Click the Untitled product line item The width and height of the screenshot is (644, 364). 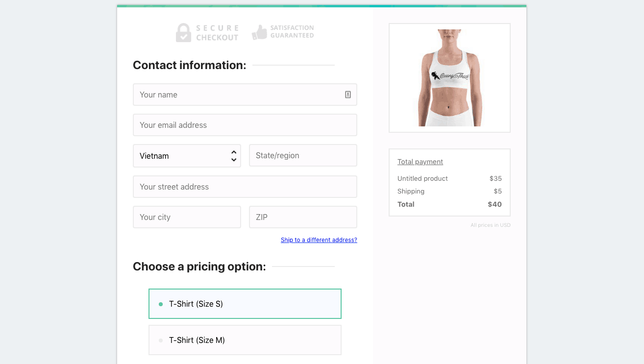click(449, 178)
